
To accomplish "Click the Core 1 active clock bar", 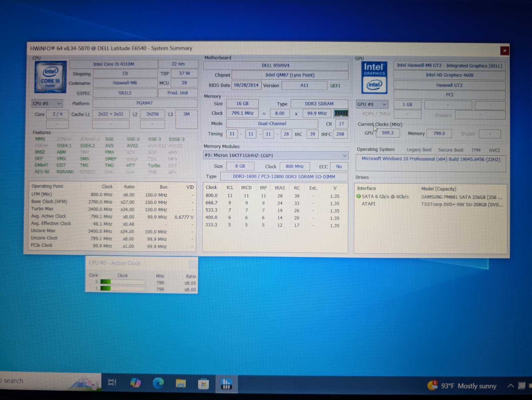I will [123, 288].
